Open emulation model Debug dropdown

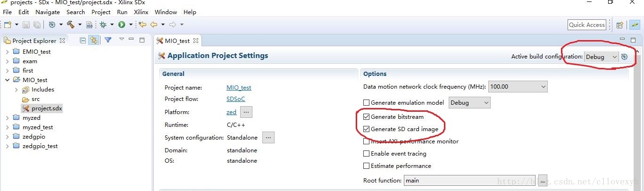[x=469, y=102]
